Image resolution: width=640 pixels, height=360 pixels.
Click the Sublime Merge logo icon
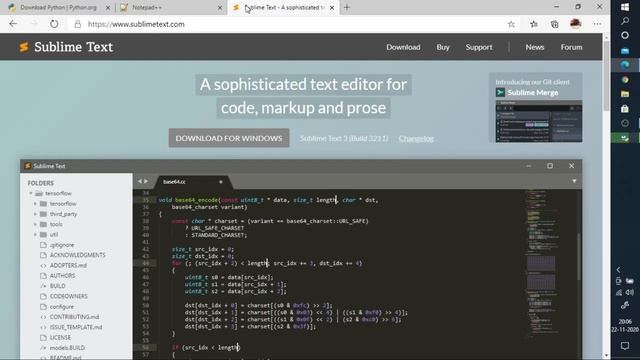[x=500, y=93]
